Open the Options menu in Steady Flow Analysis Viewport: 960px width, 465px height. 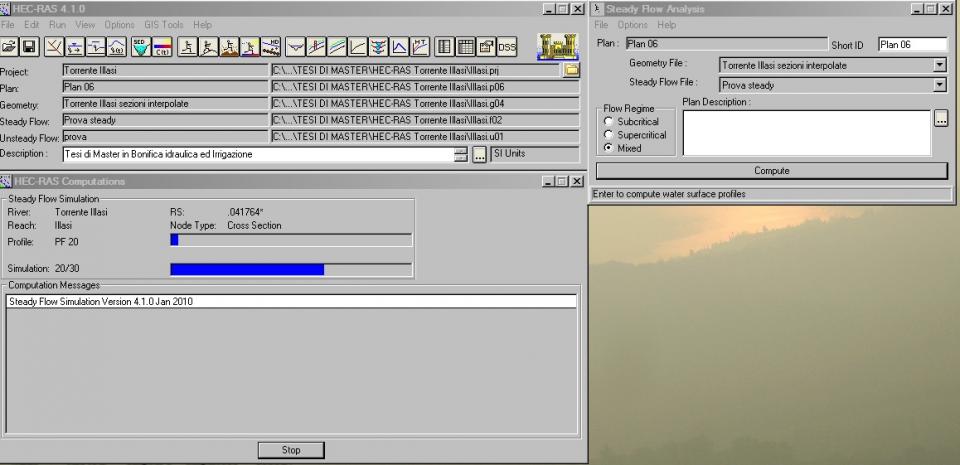click(632, 24)
